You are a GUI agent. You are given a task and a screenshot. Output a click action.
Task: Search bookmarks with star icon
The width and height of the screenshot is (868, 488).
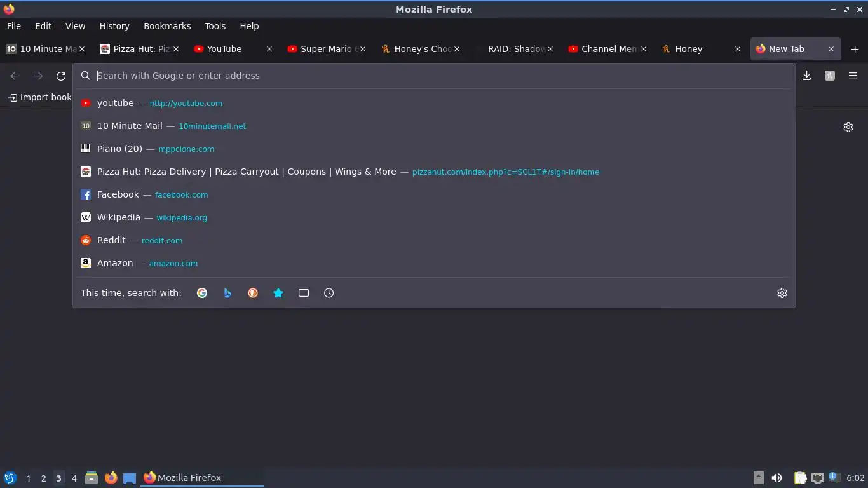pos(278,293)
